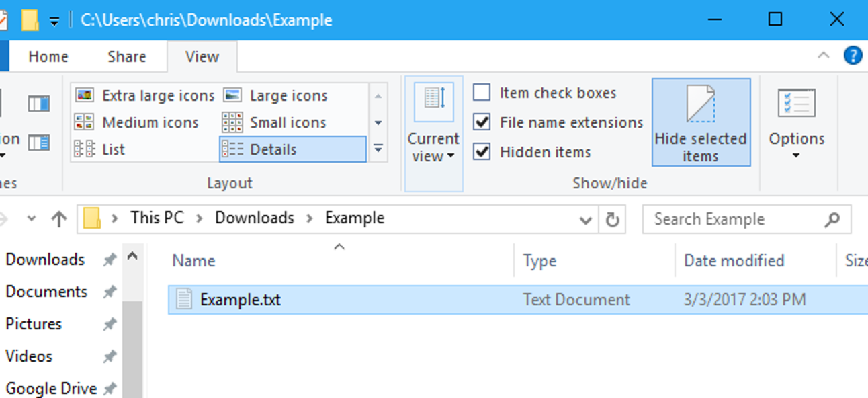Choose Medium icons view

[137, 122]
